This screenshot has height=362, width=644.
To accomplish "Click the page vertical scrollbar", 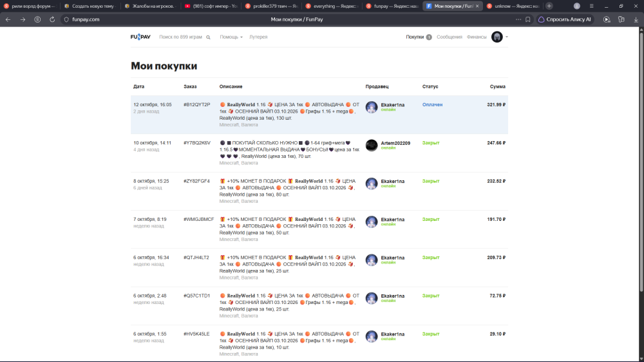I will tap(641, 164).
